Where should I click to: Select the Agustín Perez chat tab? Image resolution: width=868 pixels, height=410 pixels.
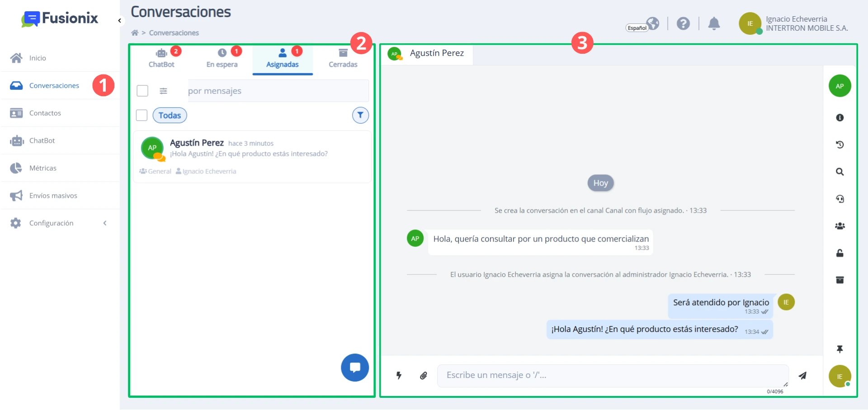point(427,53)
